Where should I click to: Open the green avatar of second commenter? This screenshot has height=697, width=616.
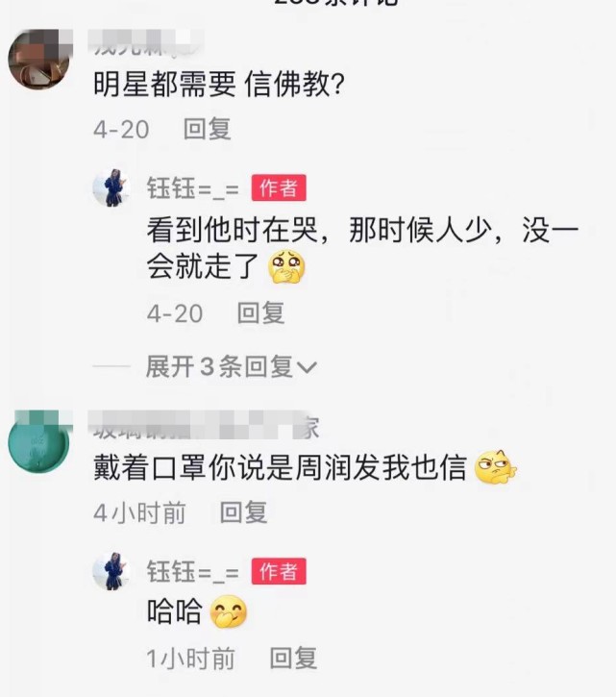40,441
